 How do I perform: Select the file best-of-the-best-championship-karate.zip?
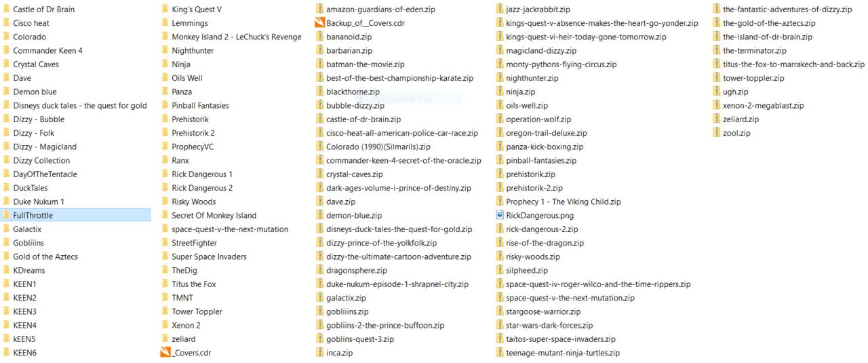(400, 78)
